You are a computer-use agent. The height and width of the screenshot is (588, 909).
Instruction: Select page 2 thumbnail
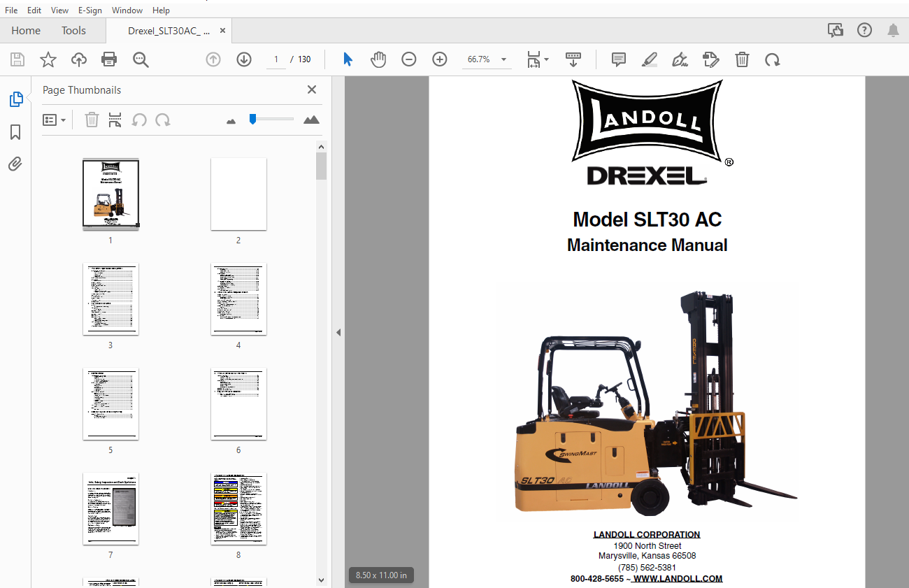click(238, 194)
